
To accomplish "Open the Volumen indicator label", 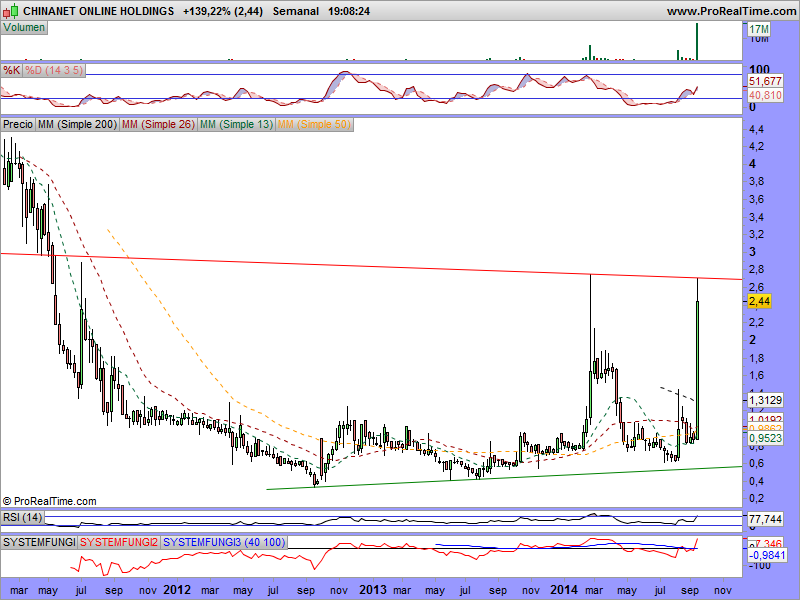I will click(24, 28).
